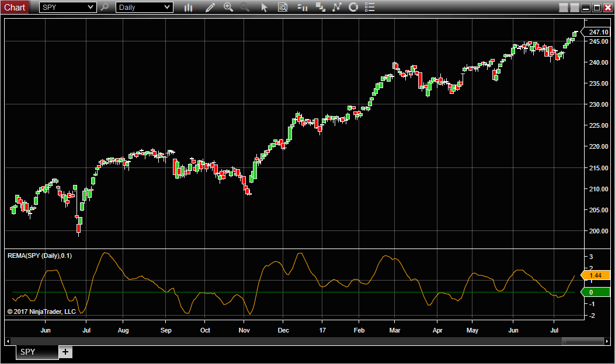Open the candlestick chart style icon
The width and height of the screenshot is (615, 364).
coord(189,8)
